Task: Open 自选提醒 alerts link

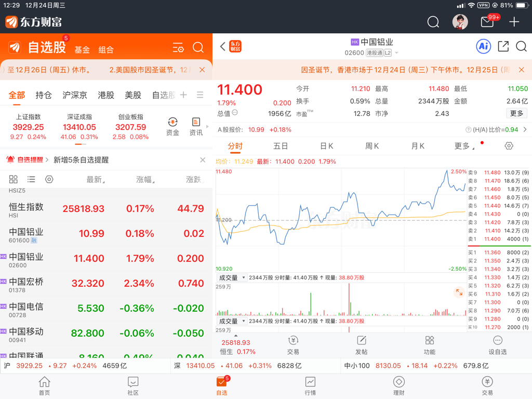Action: (28, 160)
